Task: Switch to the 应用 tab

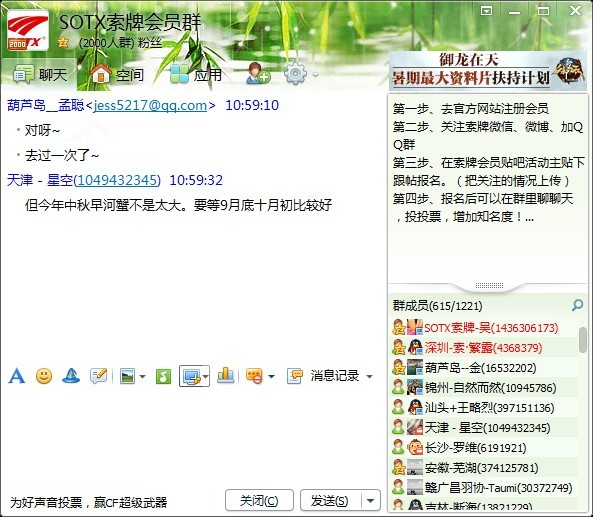Action: point(196,74)
